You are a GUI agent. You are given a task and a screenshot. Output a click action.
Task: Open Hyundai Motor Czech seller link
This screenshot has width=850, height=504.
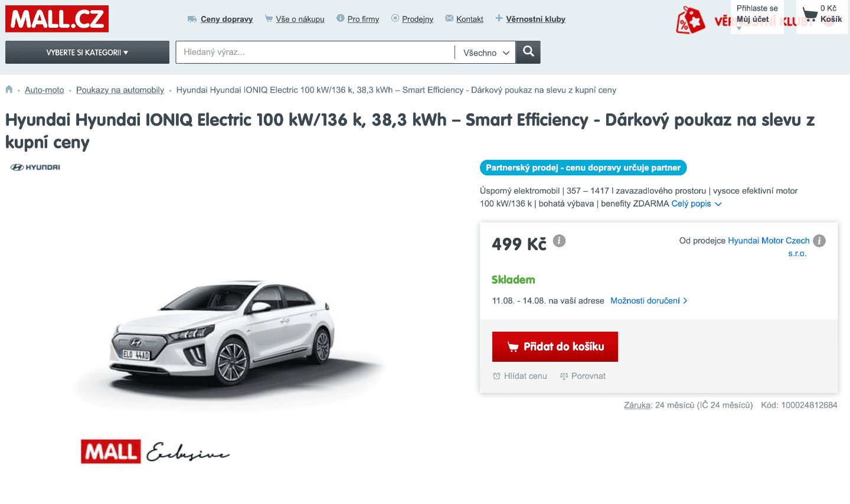(768, 241)
